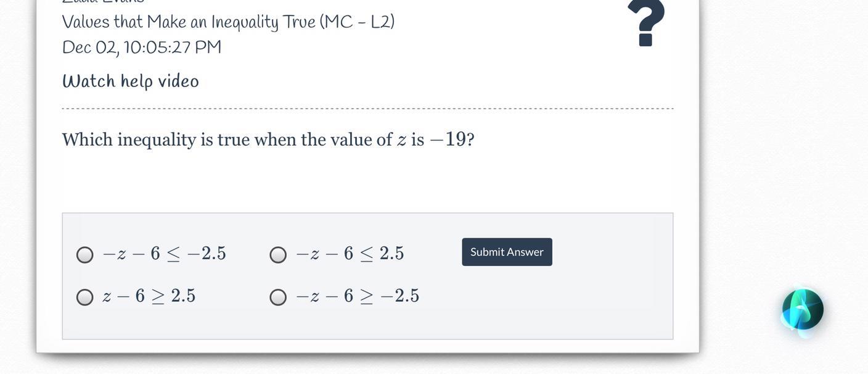Click the large question mark help icon
Viewport: 868px width, 374px height.
point(645,23)
